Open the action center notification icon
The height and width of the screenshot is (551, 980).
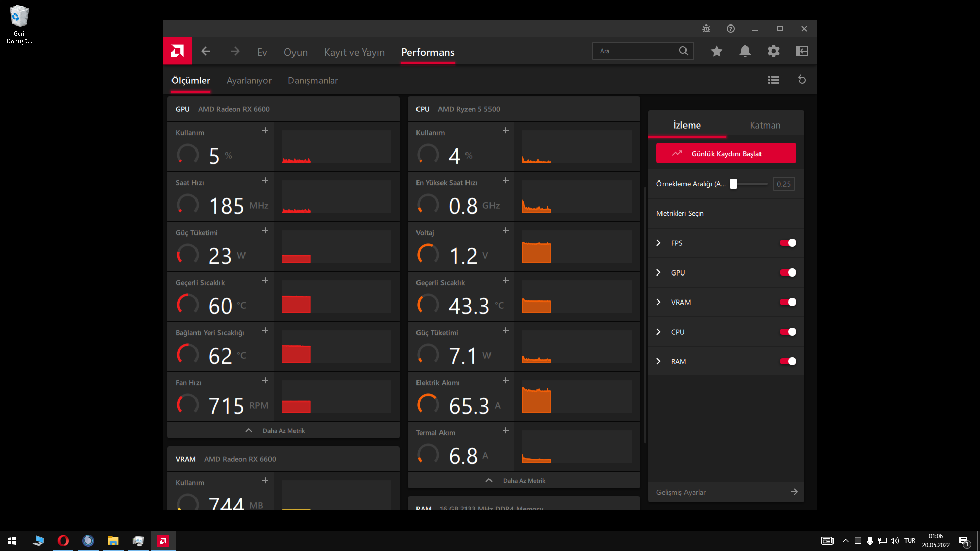click(964, 541)
